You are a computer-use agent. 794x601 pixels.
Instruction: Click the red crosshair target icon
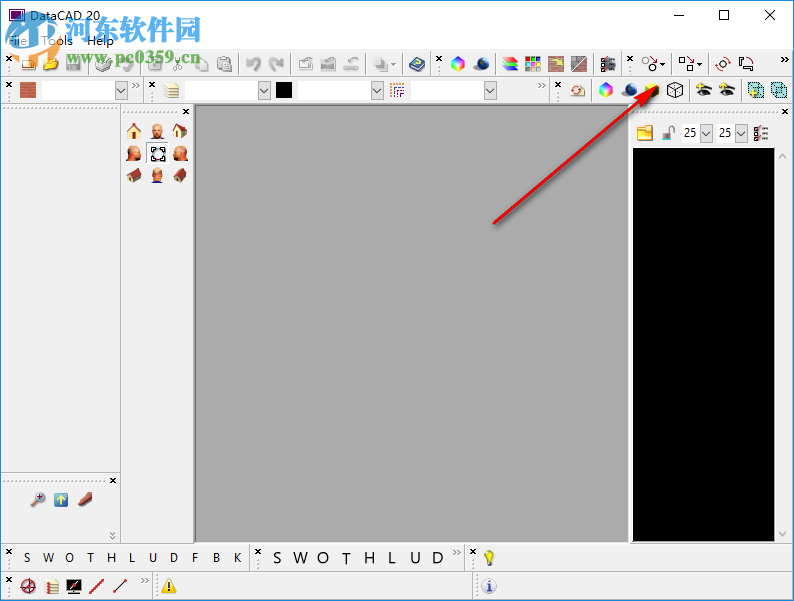[x=28, y=586]
